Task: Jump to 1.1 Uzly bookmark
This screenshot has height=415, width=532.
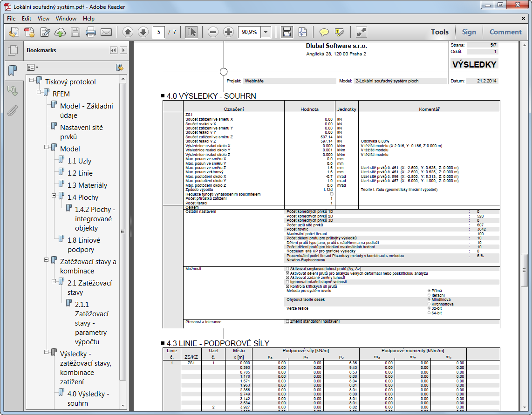Action: [79, 161]
